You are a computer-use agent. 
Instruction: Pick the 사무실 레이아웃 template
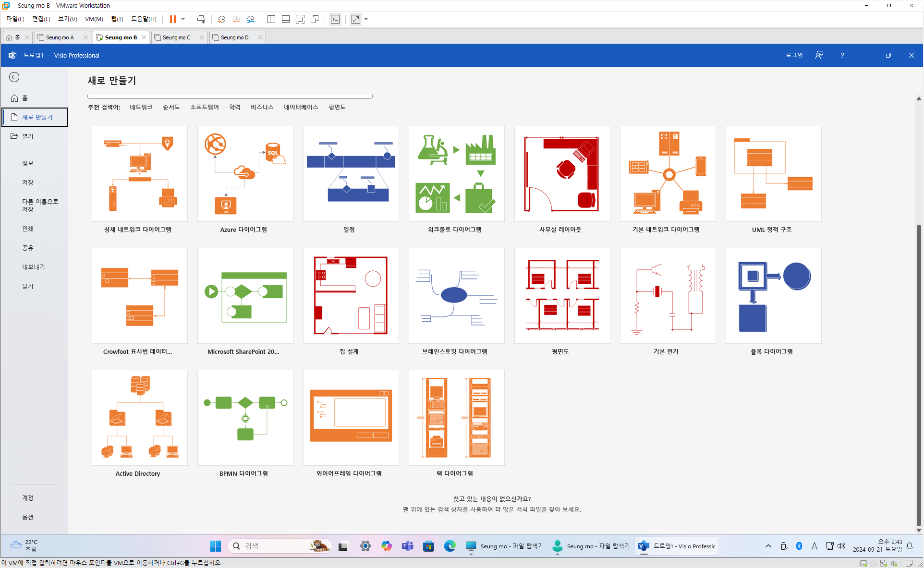(x=562, y=174)
